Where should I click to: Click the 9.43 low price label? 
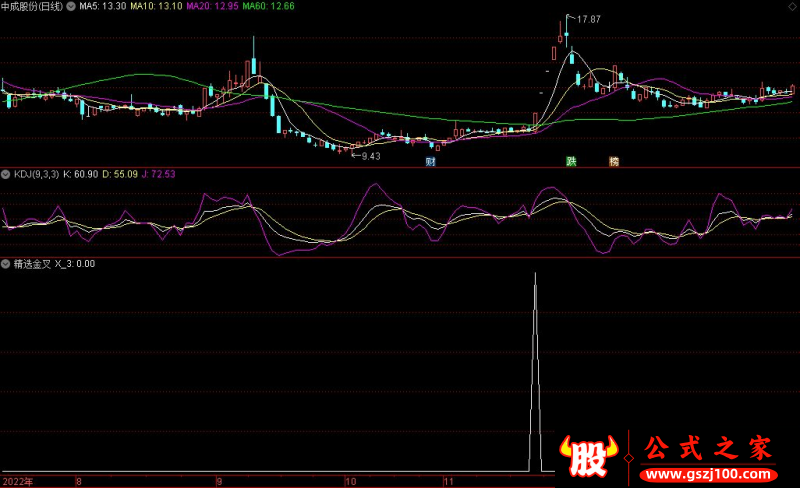point(370,156)
